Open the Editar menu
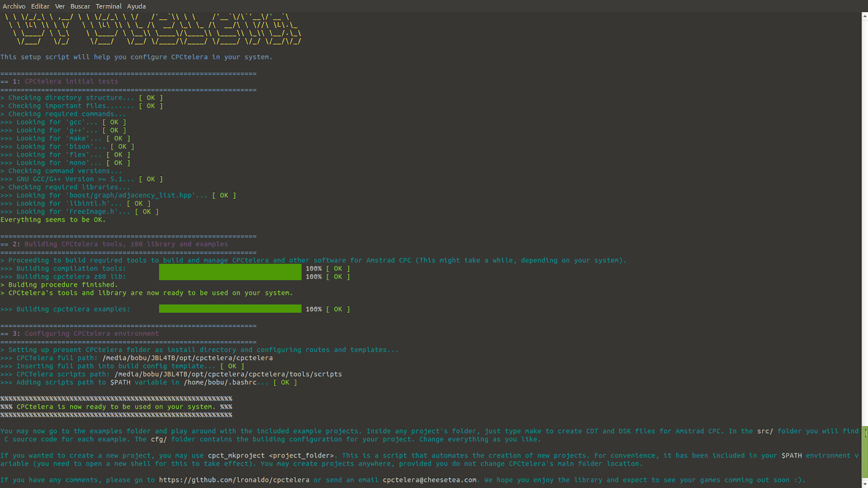The height and width of the screenshot is (488, 868). point(40,7)
